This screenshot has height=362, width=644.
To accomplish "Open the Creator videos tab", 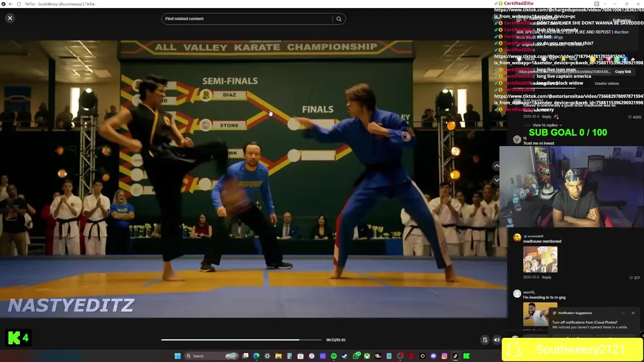I will coord(607,83).
